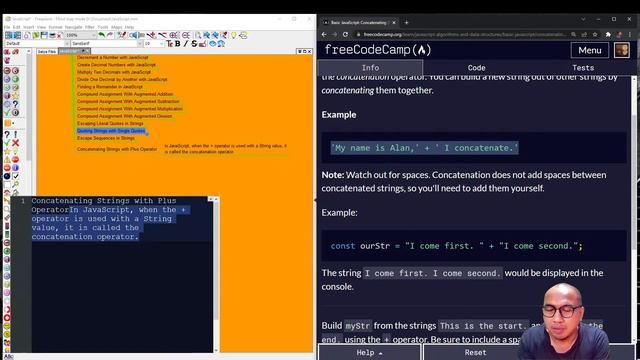Click the const ourStr code line
The height and width of the screenshot is (360, 640).
pos(456,246)
